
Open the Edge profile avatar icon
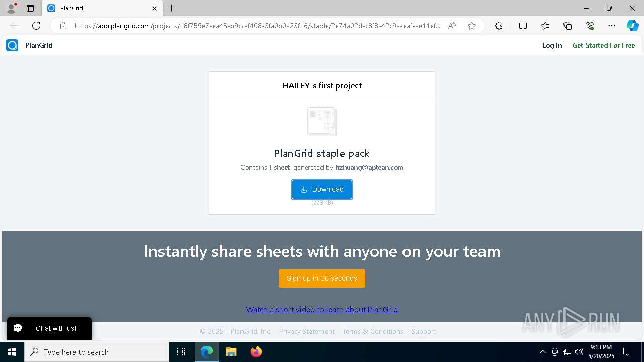tap(11, 8)
